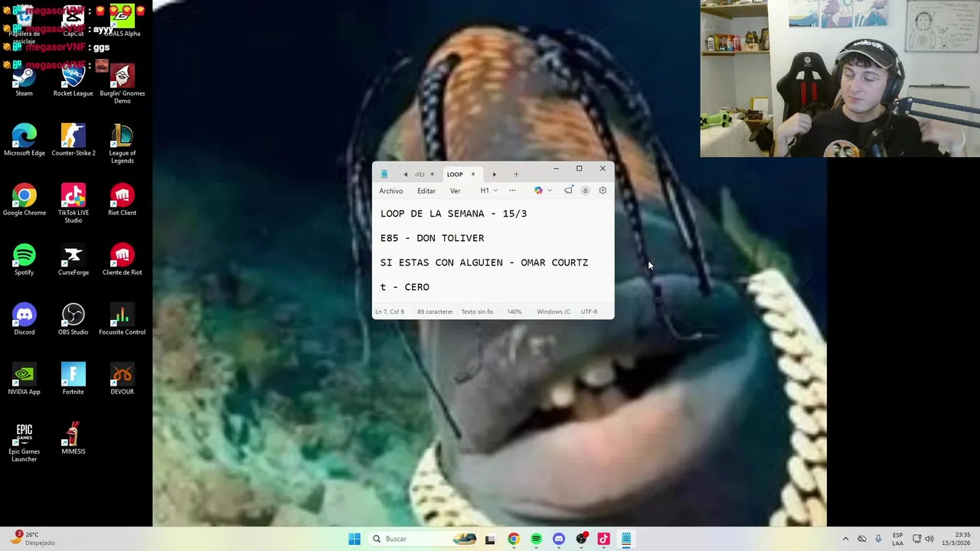
Task: Click the 89 caracteres status entry
Action: pos(435,311)
